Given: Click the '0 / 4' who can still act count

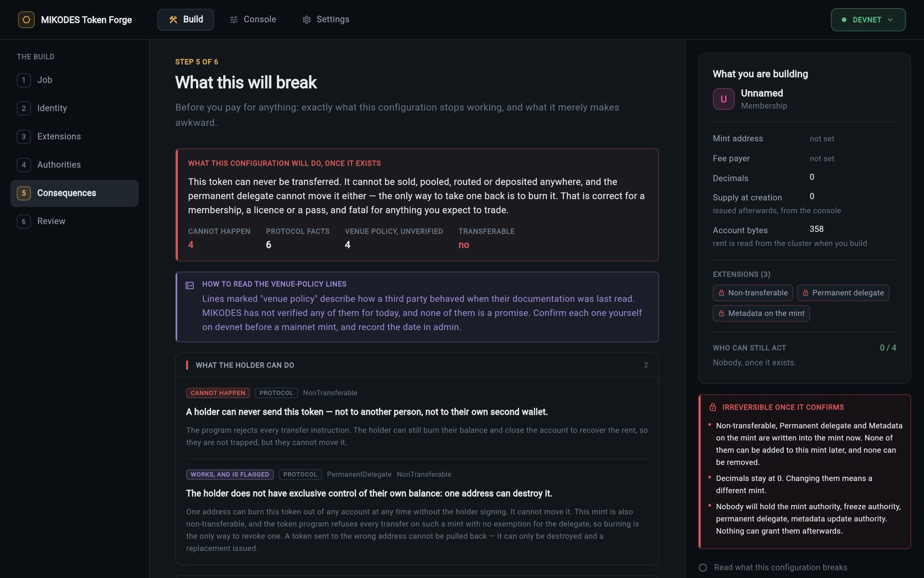Looking at the screenshot, I should tap(888, 348).
